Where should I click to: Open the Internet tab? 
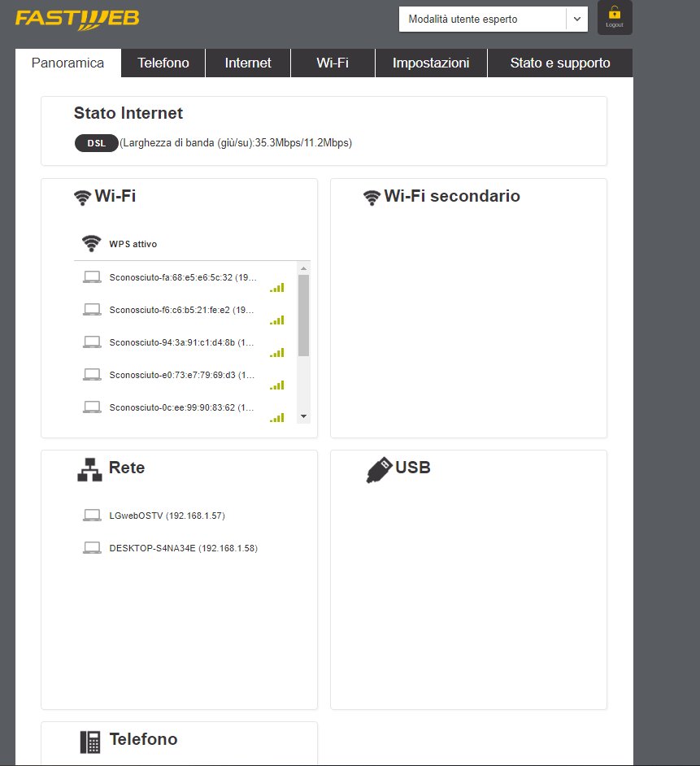[x=248, y=63]
